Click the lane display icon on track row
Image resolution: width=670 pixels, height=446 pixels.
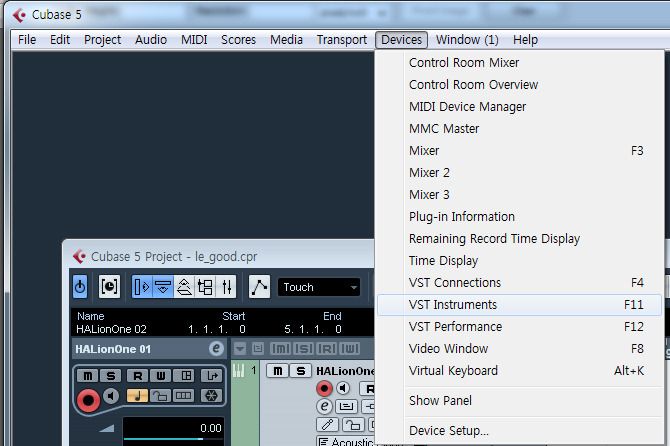[346, 406]
